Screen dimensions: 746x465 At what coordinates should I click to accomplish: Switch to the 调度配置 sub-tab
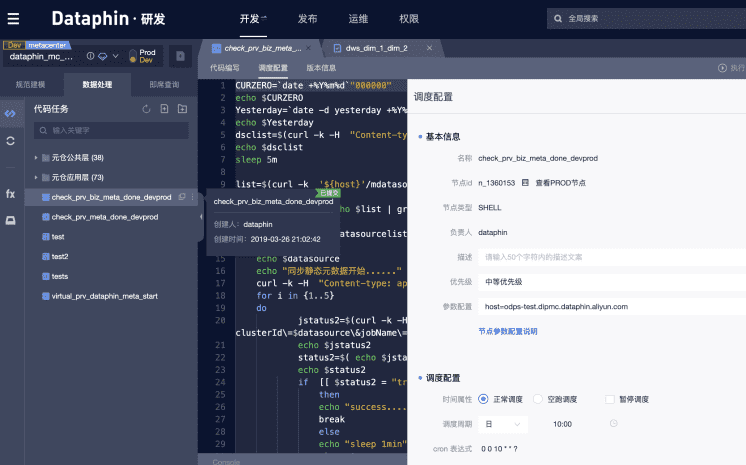[x=273, y=68]
